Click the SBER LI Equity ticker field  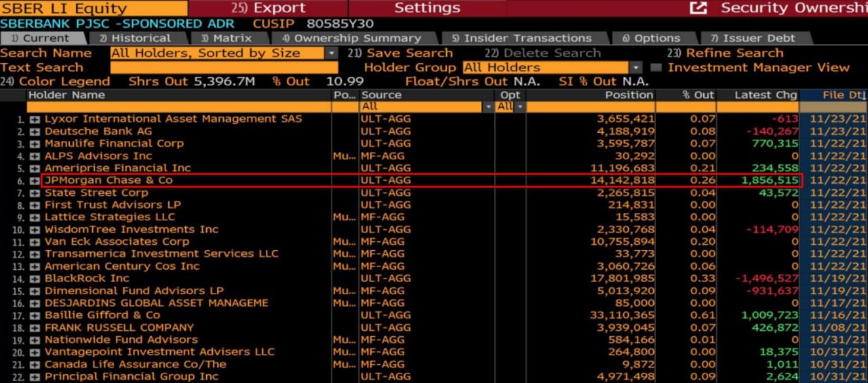(94, 8)
